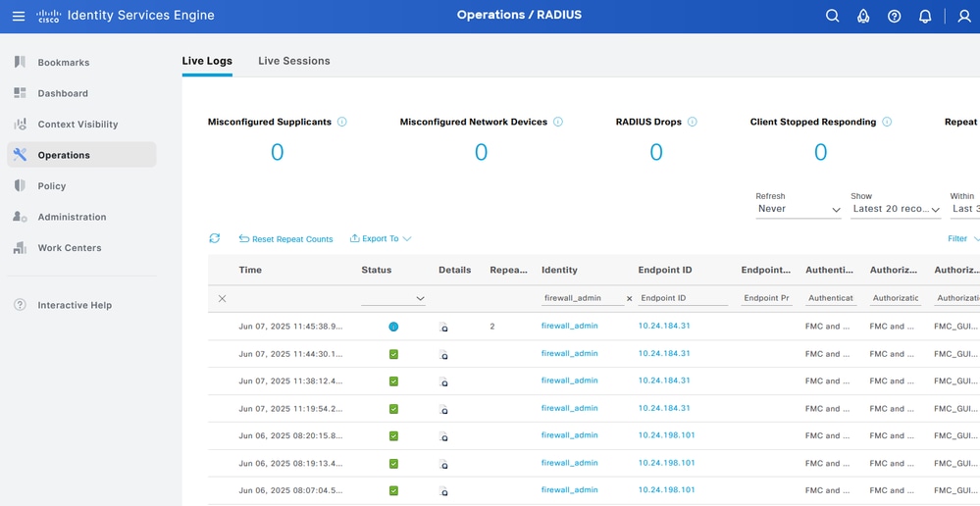Viewport: 980px width, 506px height.
Task: Clear all filters with the row X
Action: point(222,299)
